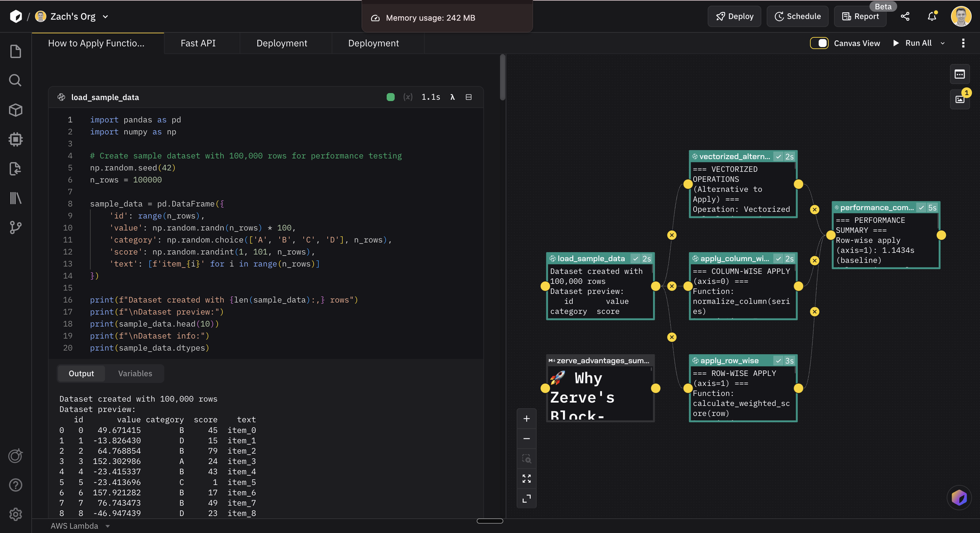Click the expand canvas corner icon
980x533 pixels.
527,498
